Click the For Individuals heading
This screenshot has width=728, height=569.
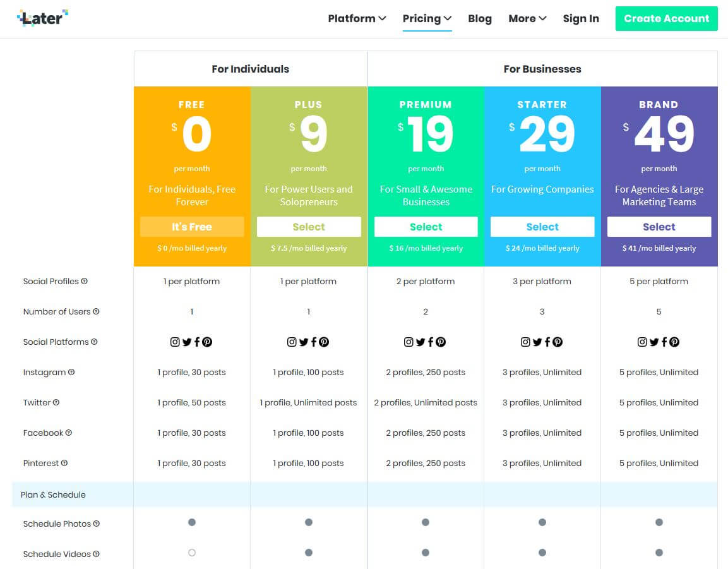point(250,69)
